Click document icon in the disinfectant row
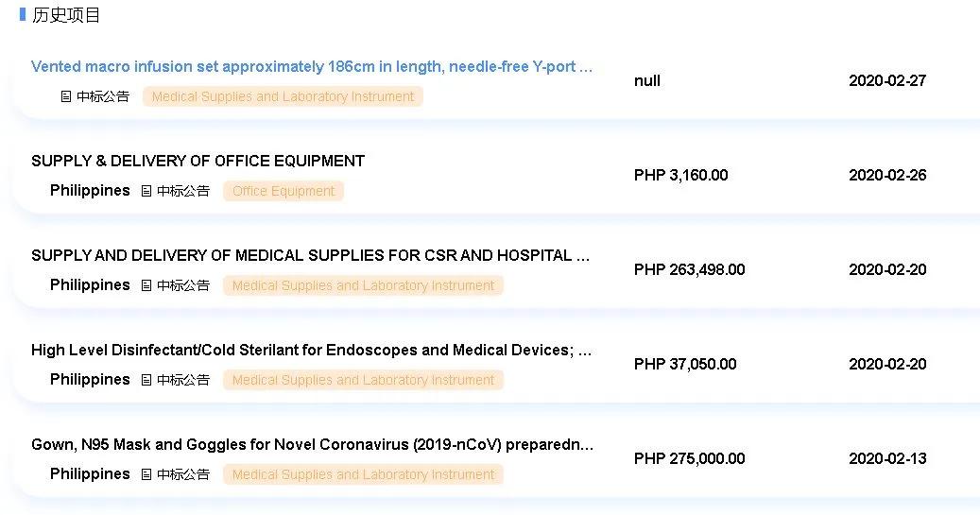 146,380
